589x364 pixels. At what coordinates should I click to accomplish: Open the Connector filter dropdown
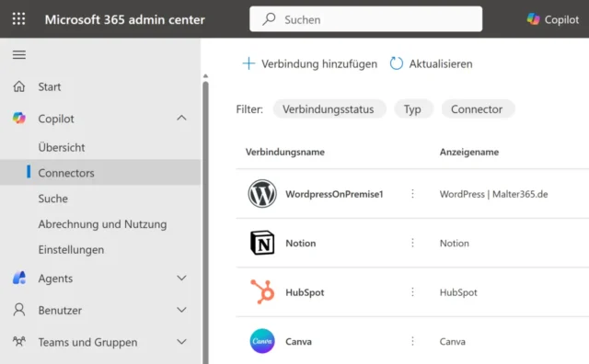point(478,109)
